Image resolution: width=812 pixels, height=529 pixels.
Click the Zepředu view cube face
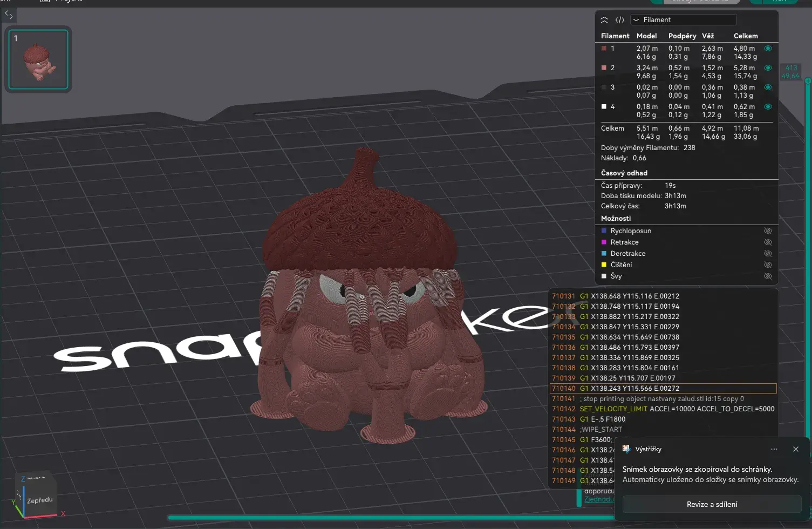point(40,500)
